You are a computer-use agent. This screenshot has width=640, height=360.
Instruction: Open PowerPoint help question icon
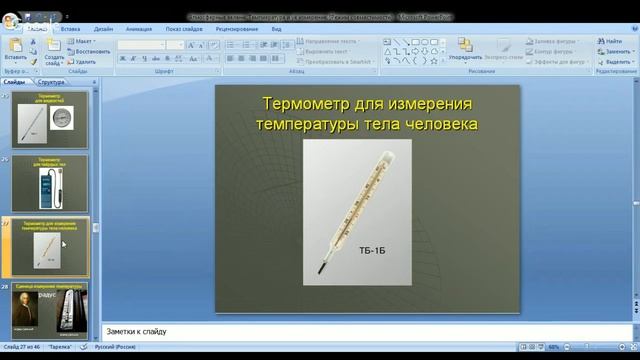[635, 29]
